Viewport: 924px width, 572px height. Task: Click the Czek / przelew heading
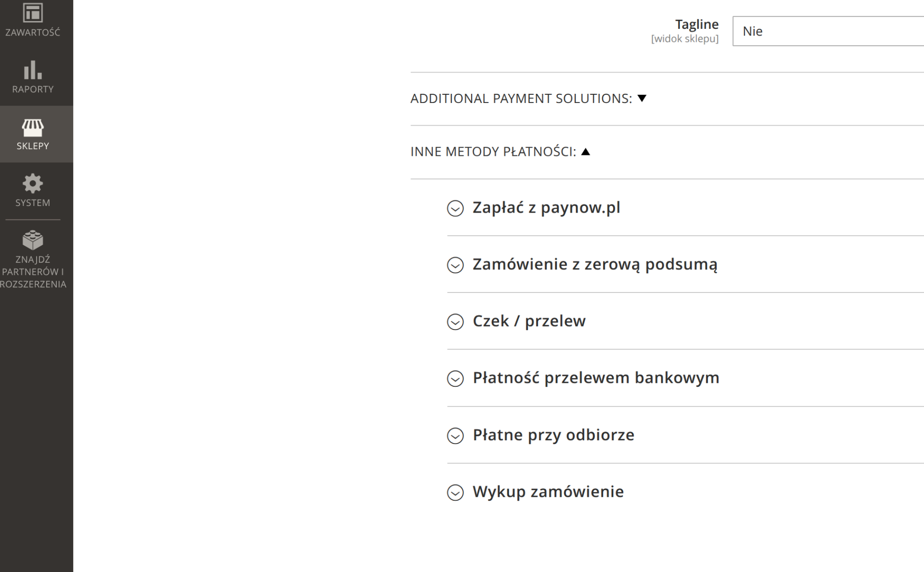click(x=529, y=321)
